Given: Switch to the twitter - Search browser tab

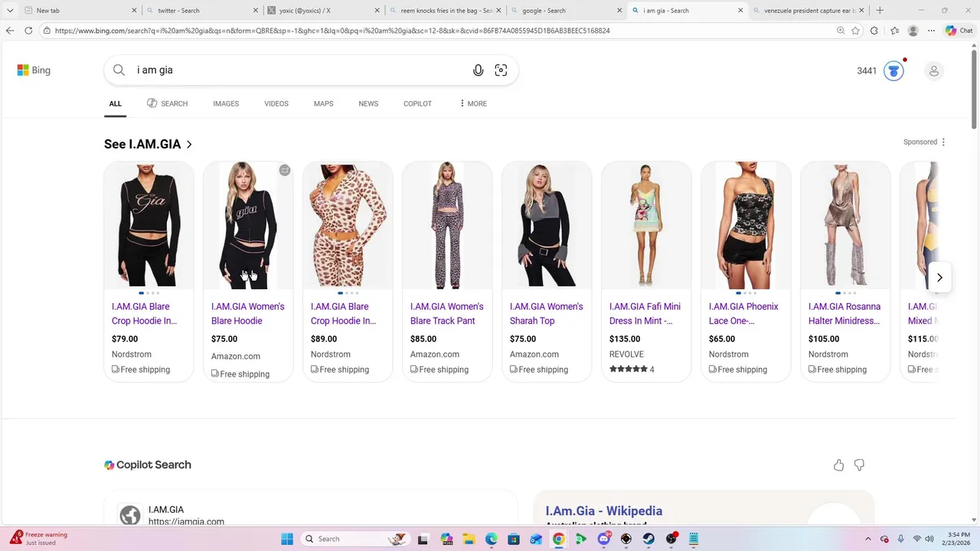Looking at the screenshot, I should pyautogui.click(x=201, y=11).
